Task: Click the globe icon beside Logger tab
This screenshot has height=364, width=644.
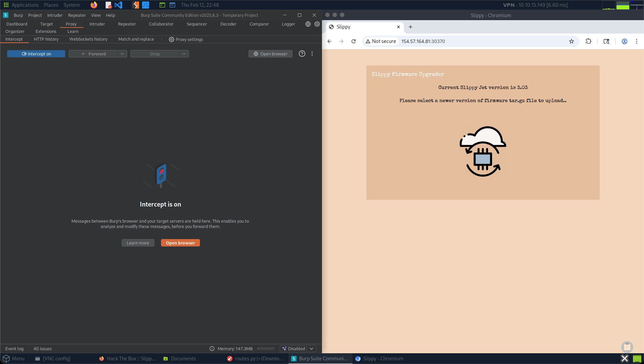Action: [308, 24]
